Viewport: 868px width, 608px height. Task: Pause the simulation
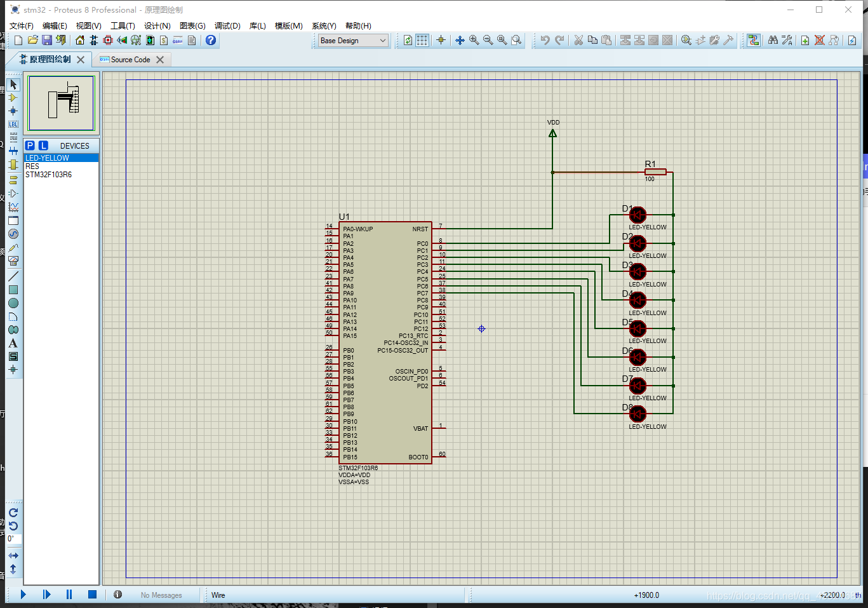coord(69,595)
